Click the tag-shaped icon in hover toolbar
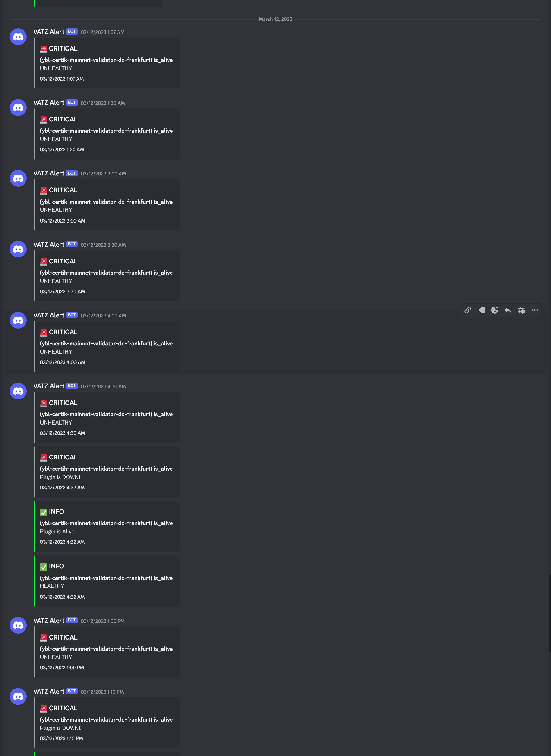 (481, 310)
